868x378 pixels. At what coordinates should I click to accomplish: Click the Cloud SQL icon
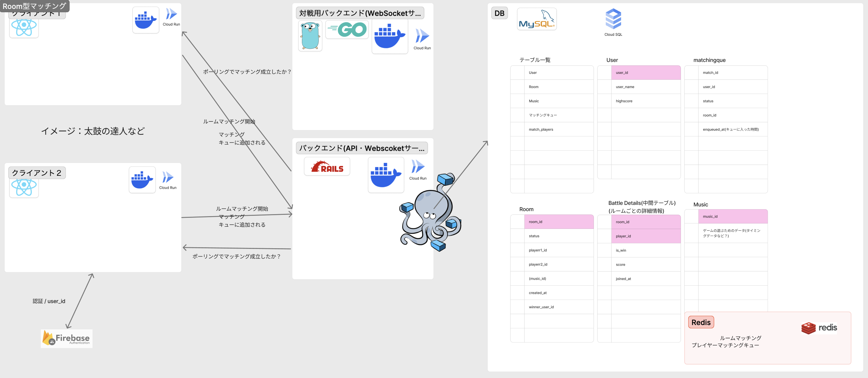coord(613,22)
